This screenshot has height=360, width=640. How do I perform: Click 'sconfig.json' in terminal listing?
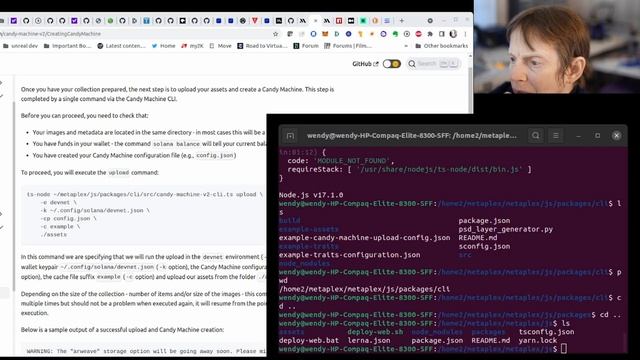click(x=484, y=247)
